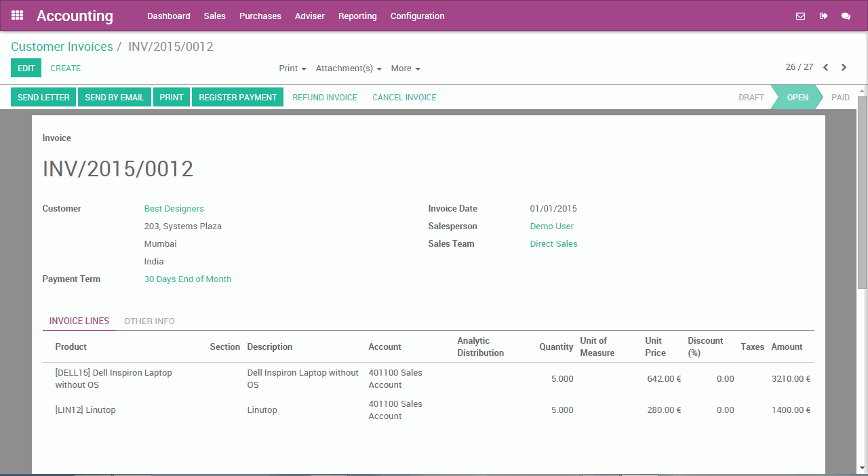The height and width of the screenshot is (476, 868).
Task: Open the Adviser menu
Action: tap(309, 16)
